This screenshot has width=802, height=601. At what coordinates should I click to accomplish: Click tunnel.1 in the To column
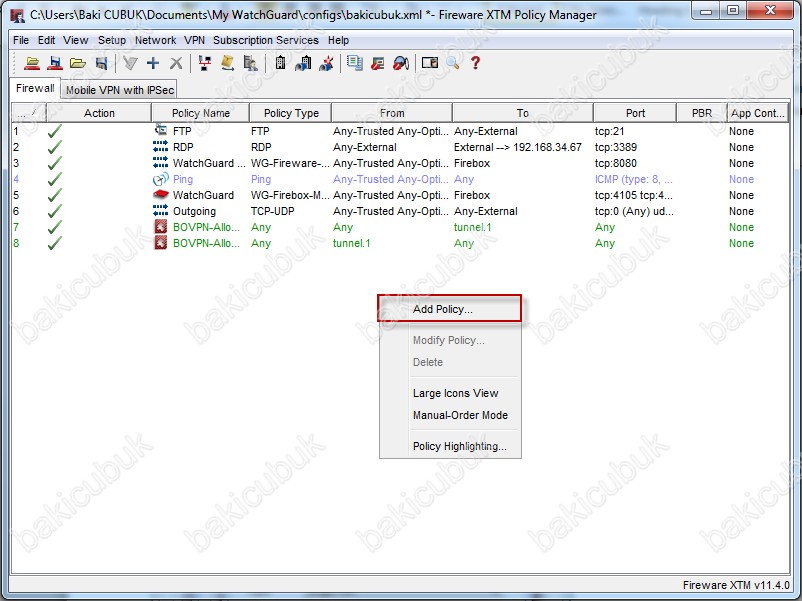point(473,227)
